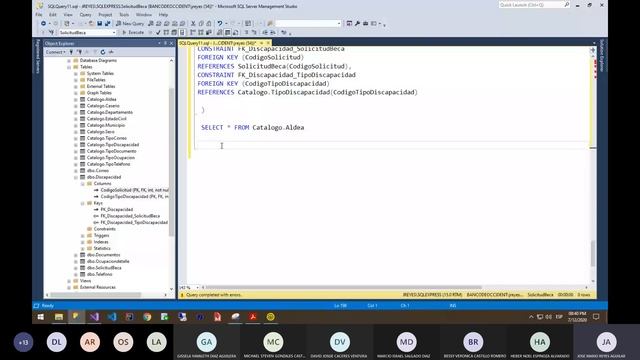Open the Tools menu

124,15
